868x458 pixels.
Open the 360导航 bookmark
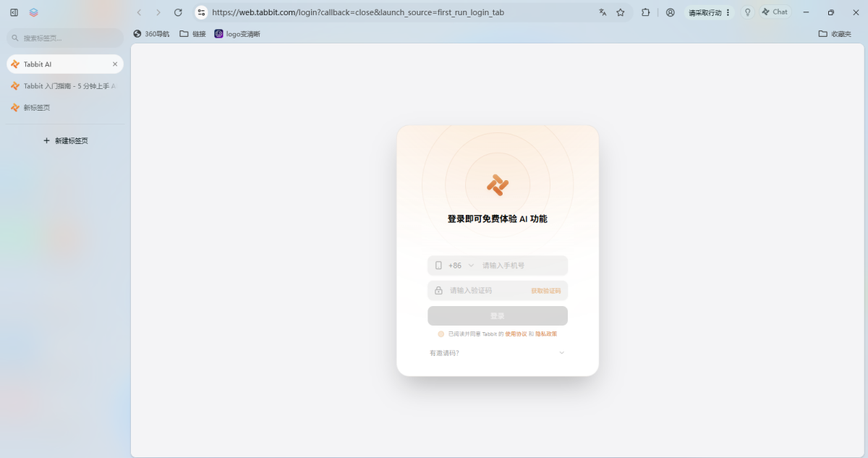[151, 34]
